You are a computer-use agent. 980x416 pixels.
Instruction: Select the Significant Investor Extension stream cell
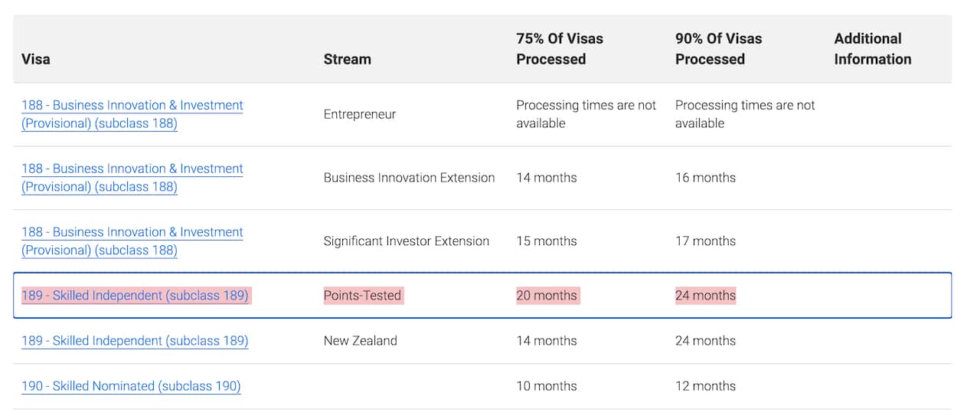(x=406, y=241)
